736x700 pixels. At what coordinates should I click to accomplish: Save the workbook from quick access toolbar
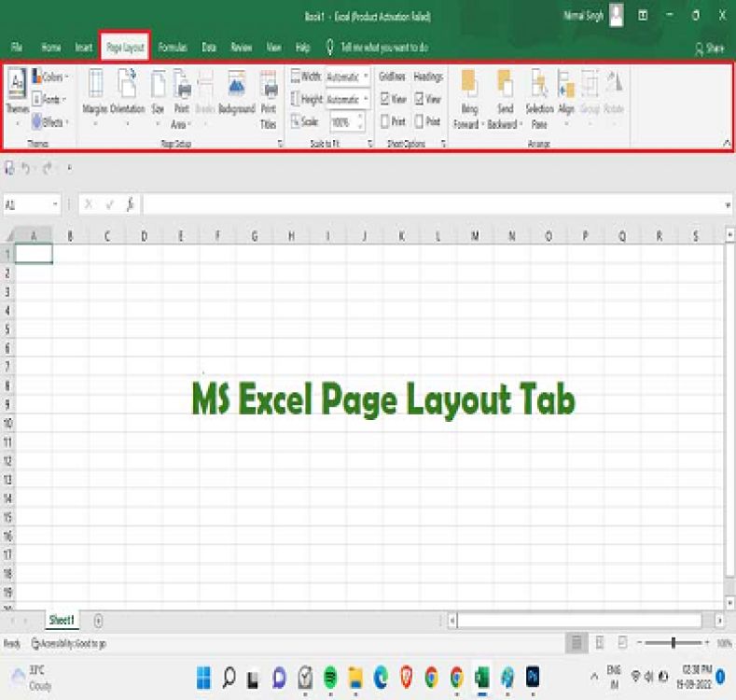[9, 168]
